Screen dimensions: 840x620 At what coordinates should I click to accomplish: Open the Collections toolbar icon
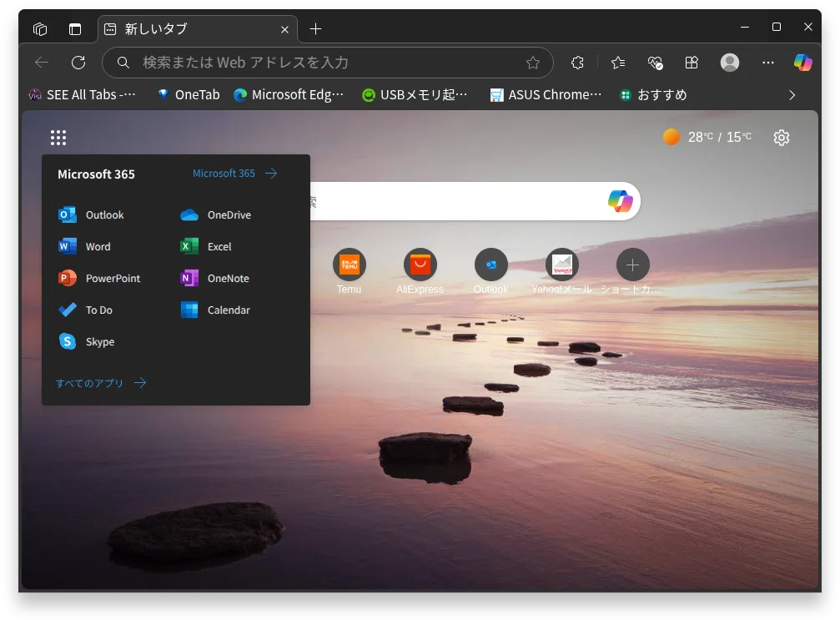(x=692, y=63)
